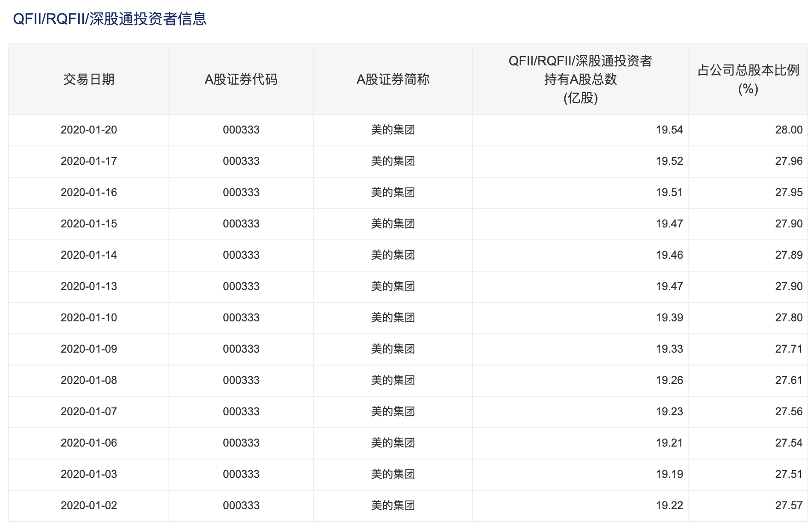Click holdings value 19.23
Viewport: 812px width, 523px height.
(669, 412)
